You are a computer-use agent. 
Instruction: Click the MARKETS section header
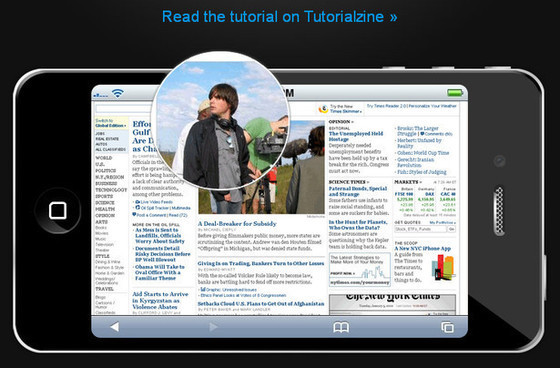(x=408, y=182)
